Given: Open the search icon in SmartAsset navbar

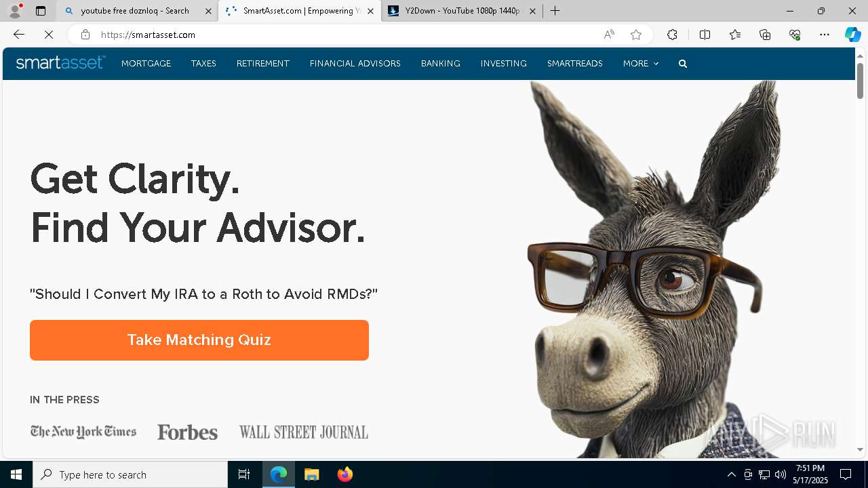Looking at the screenshot, I should tap(683, 64).
